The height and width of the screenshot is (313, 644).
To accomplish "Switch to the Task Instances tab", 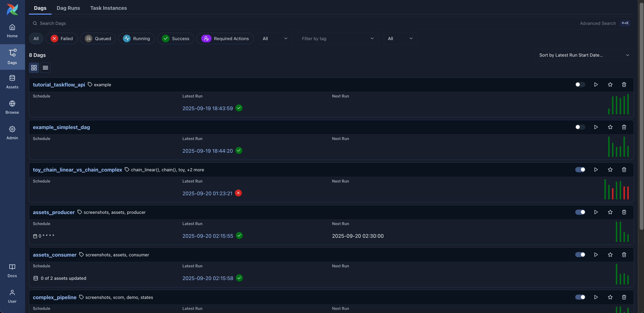I will point(108,8).
